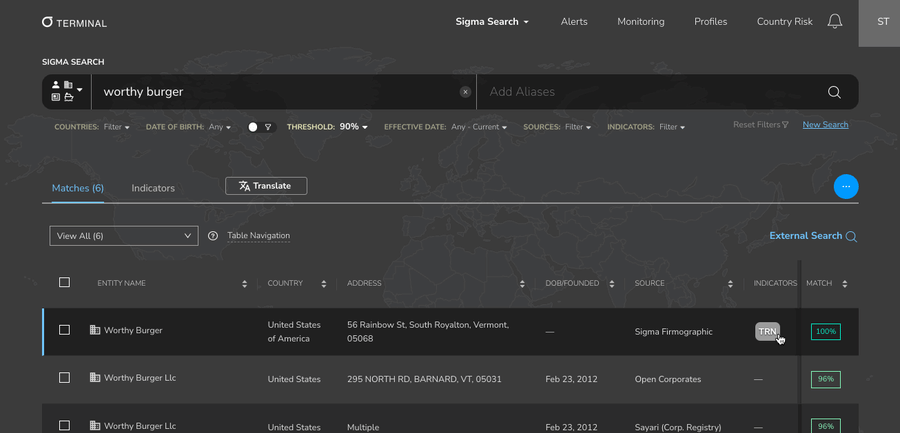Tick the select-all header checkbox
900x433 pixels.
pos(64,283)
